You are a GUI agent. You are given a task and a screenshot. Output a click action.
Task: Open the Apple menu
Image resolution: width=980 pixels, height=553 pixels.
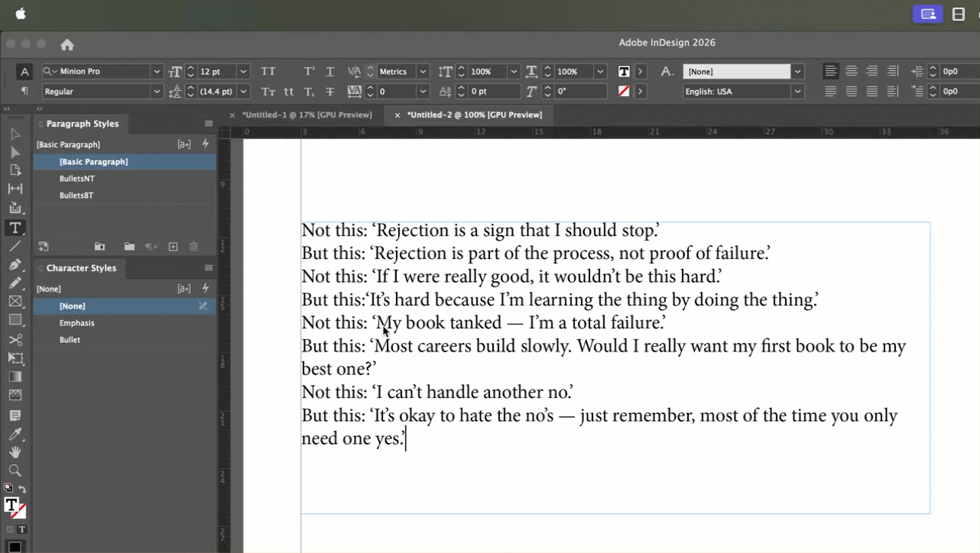pyautogui.click(x=21, y=14)
